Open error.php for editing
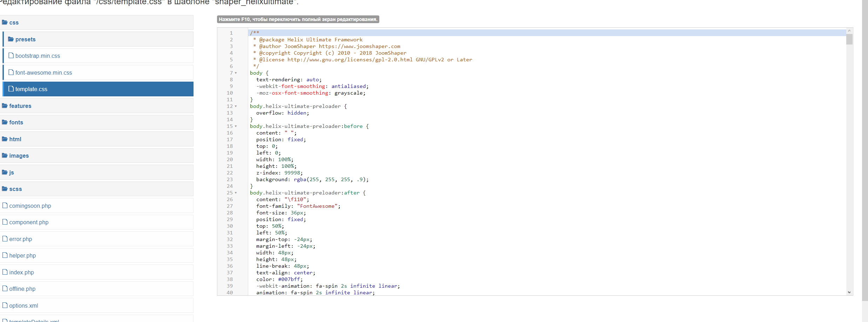This screenshot has height=322, width=868. coord(96,239)
